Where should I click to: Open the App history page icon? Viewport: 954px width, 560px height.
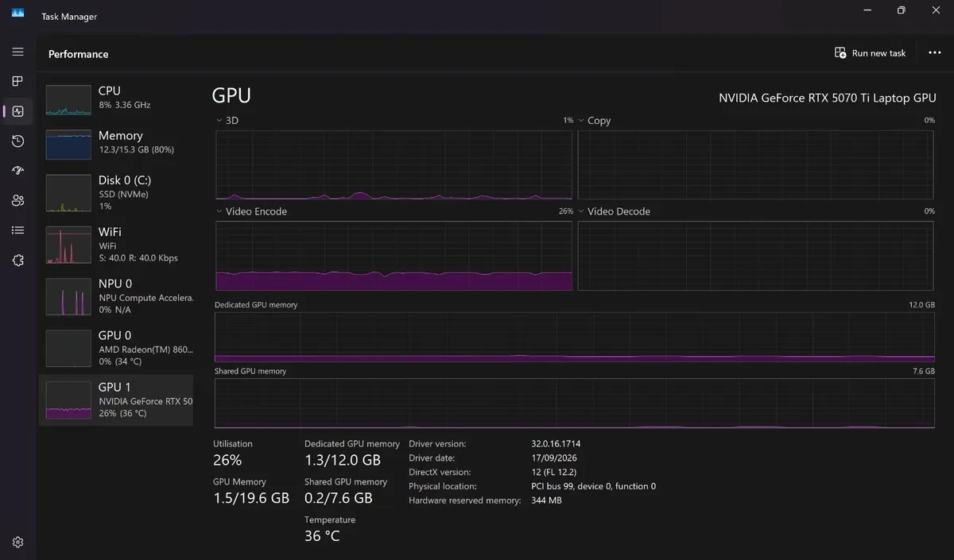pyautogui.click(x=17, y=141)
